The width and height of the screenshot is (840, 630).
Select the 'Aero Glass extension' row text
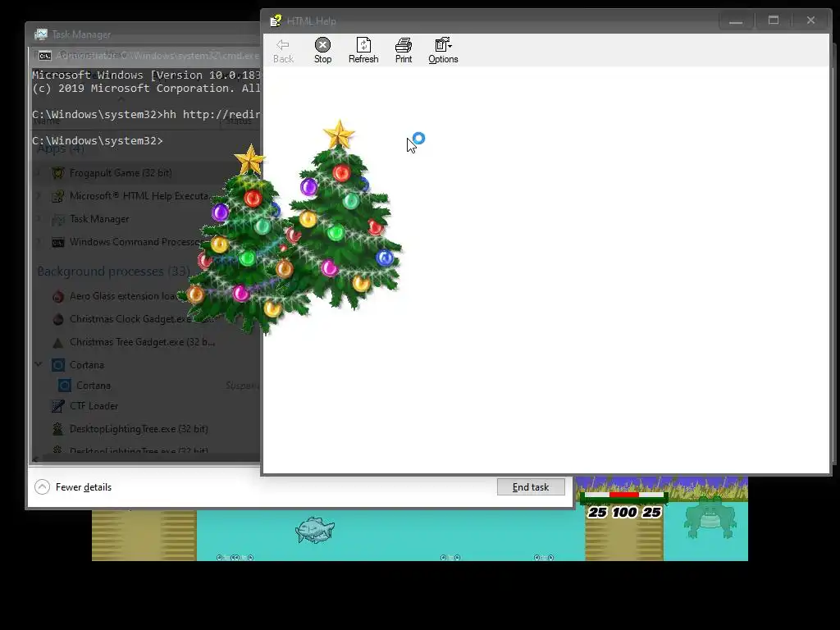115,296
